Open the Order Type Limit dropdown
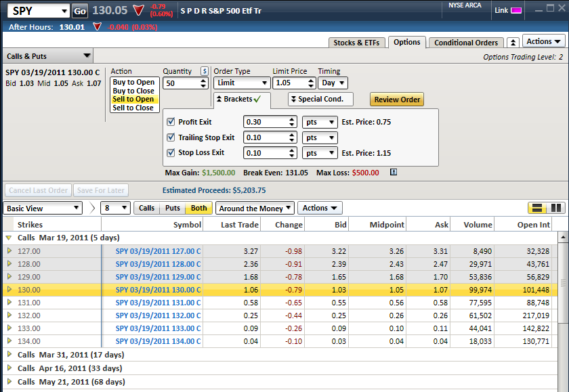Image resolution: width=569 pixels, height=392 pixels. [242, 83]
